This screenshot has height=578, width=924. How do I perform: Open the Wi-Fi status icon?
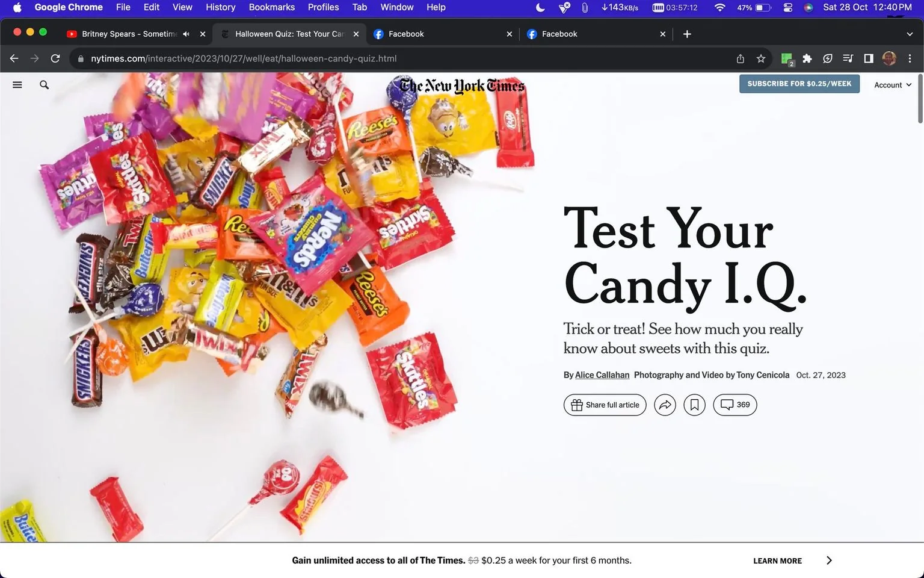[719, 7]
